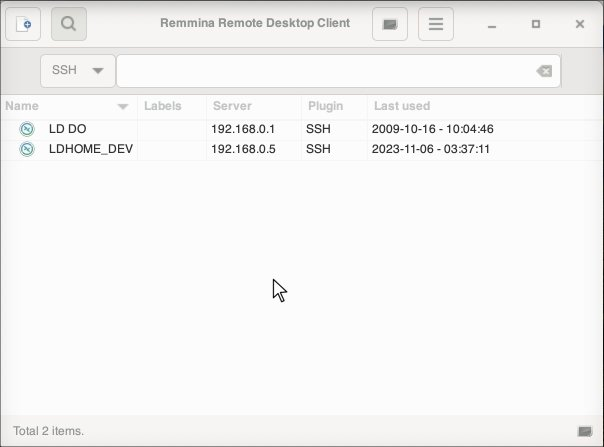Open the view mode switcher icon
The width and height of the screenshot is (604, 447).
390,24
